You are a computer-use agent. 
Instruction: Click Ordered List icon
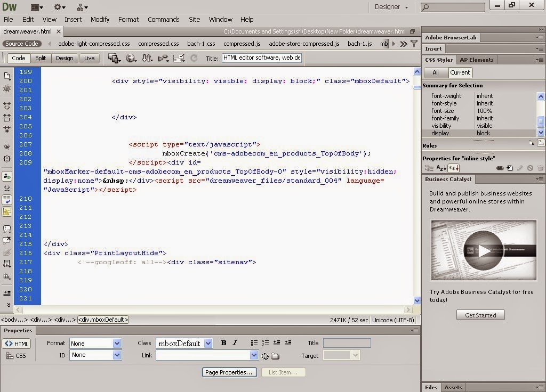coord(266,343)
